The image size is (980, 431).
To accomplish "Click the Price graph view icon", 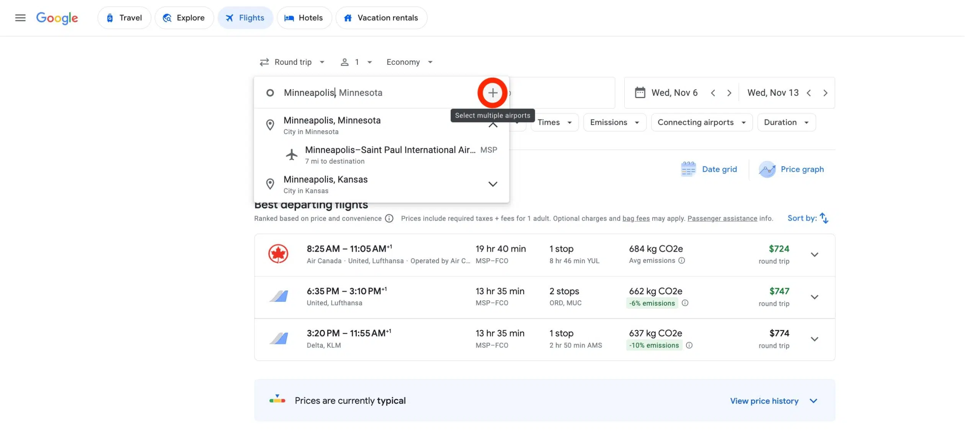I will coord(766,169).
